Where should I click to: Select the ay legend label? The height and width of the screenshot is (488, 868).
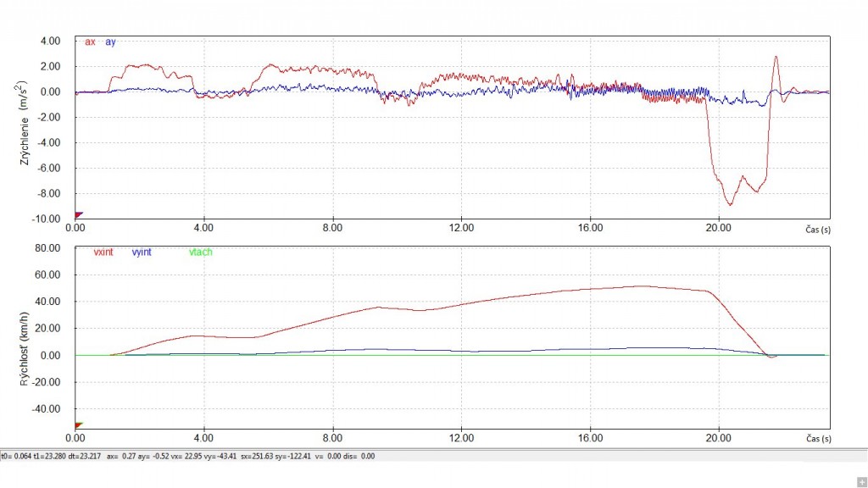(110, 42)
